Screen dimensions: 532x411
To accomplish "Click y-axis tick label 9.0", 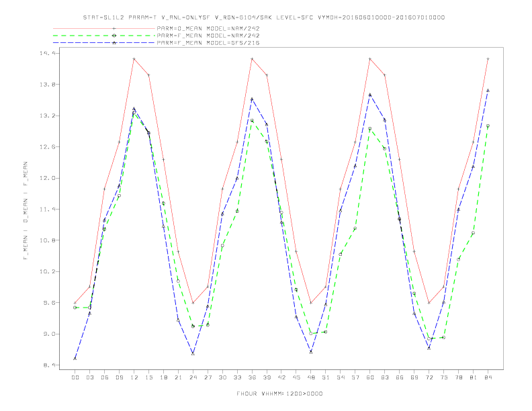I will (x=50, y=334).
